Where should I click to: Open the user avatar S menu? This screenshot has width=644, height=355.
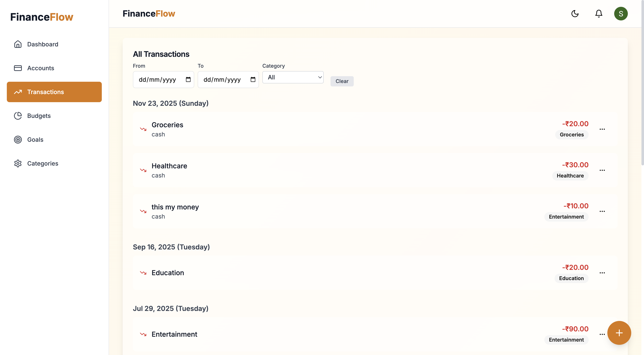(621, 13)
